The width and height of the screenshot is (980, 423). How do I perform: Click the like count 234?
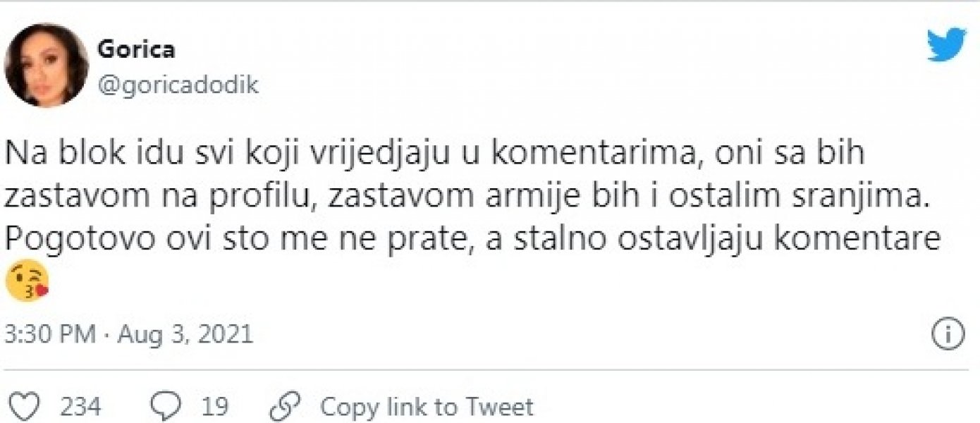pos(80,405)
